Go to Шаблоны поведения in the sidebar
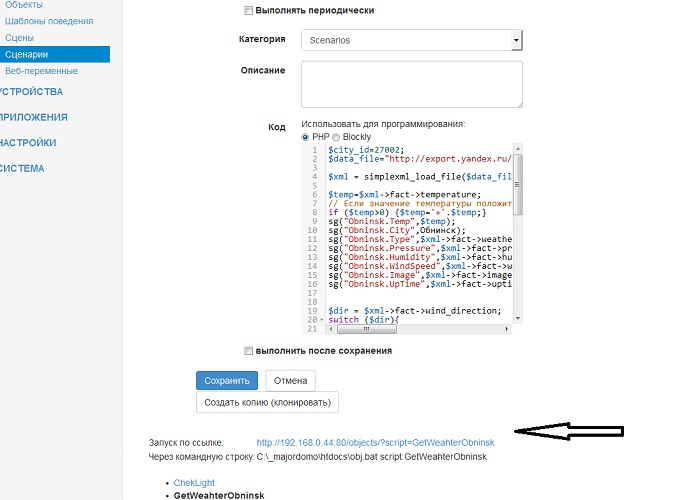 pos(49,20)
